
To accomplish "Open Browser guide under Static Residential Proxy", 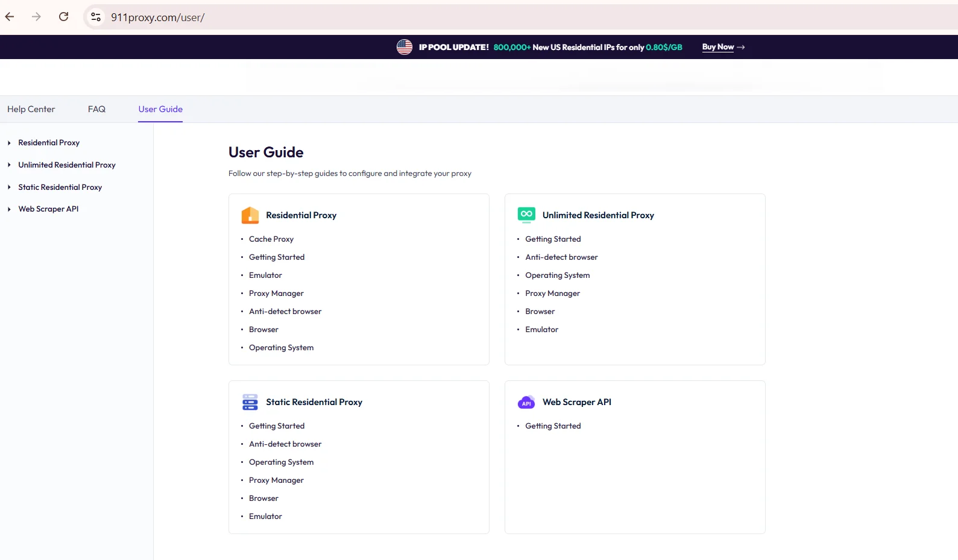I will click(263, 499).
